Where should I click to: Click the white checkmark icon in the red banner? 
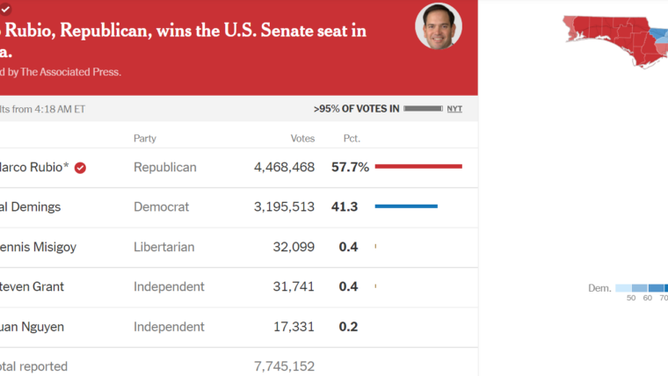click(5, 9)
